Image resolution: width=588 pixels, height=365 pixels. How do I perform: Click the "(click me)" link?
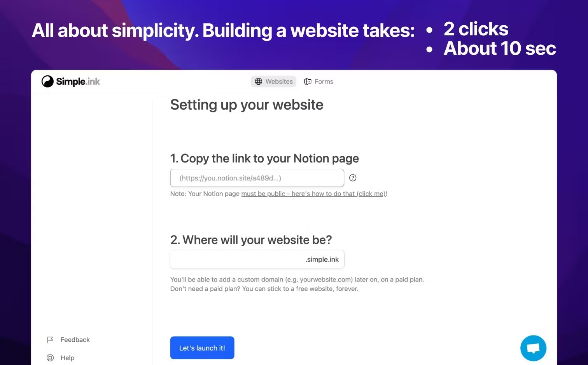coord(371,194)
